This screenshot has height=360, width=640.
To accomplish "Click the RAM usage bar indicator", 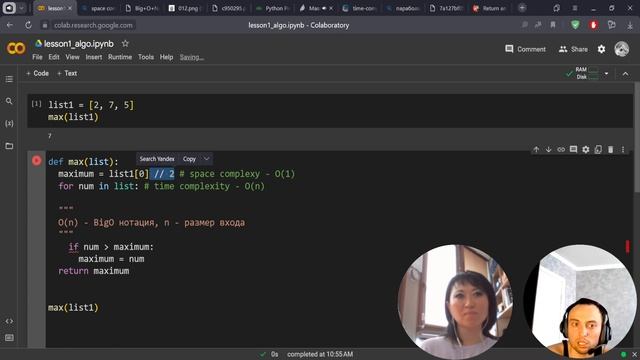I will 593,70.
